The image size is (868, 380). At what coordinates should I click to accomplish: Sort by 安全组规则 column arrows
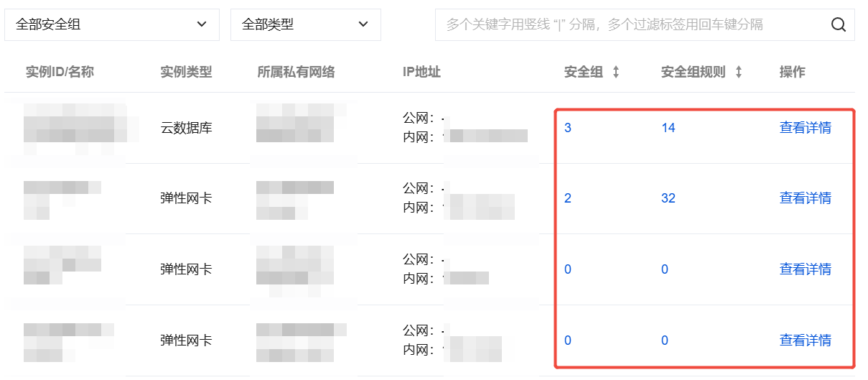point(738,73)
